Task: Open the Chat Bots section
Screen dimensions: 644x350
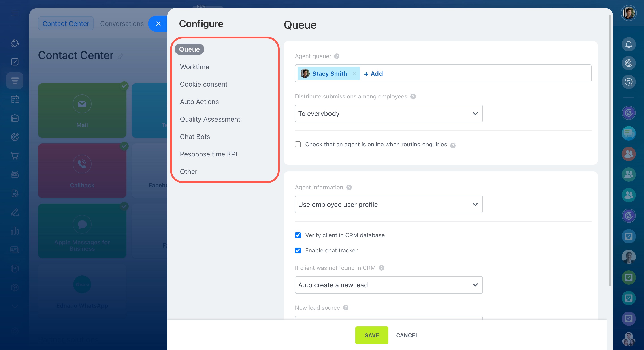Action: pyautogui.click(x=195, y=137)
